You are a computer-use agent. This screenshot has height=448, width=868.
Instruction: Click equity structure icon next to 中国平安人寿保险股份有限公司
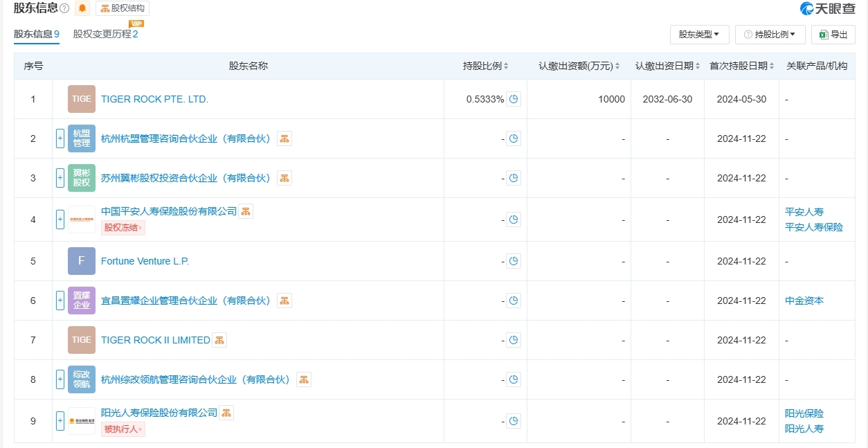click(x=246, y=211)
